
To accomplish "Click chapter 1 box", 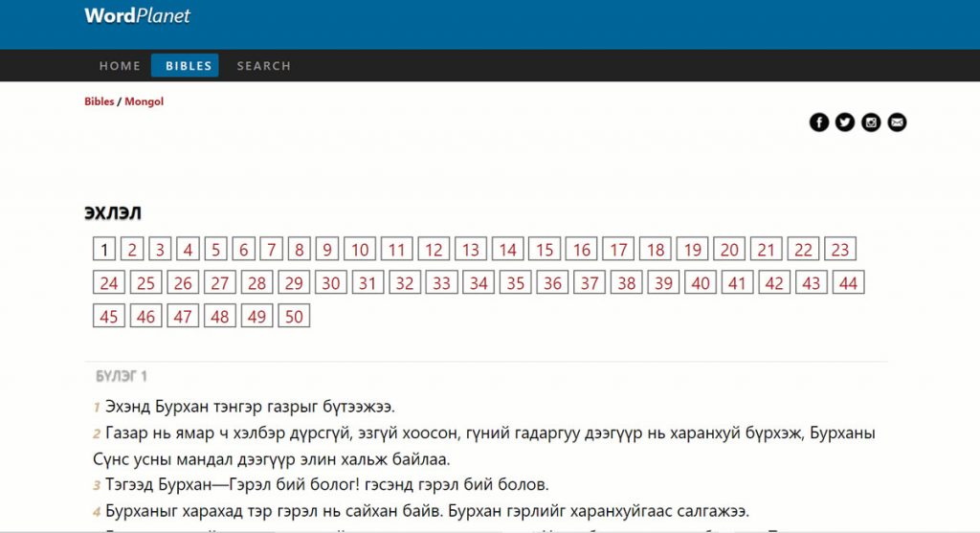I will 105,250.
